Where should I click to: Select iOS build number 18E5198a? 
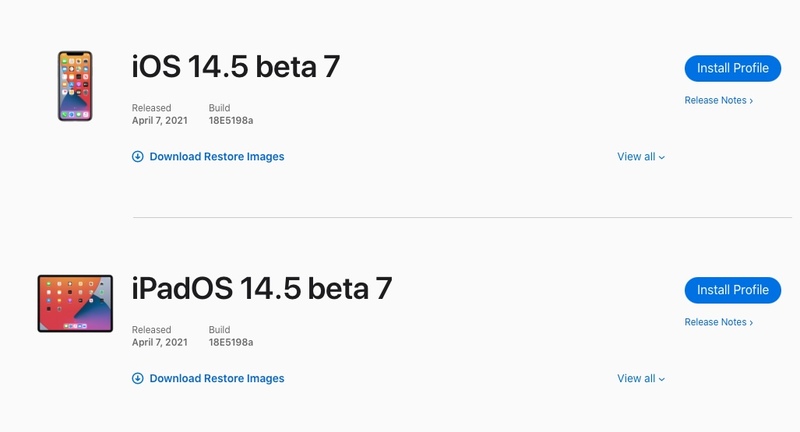click(231, 121)
